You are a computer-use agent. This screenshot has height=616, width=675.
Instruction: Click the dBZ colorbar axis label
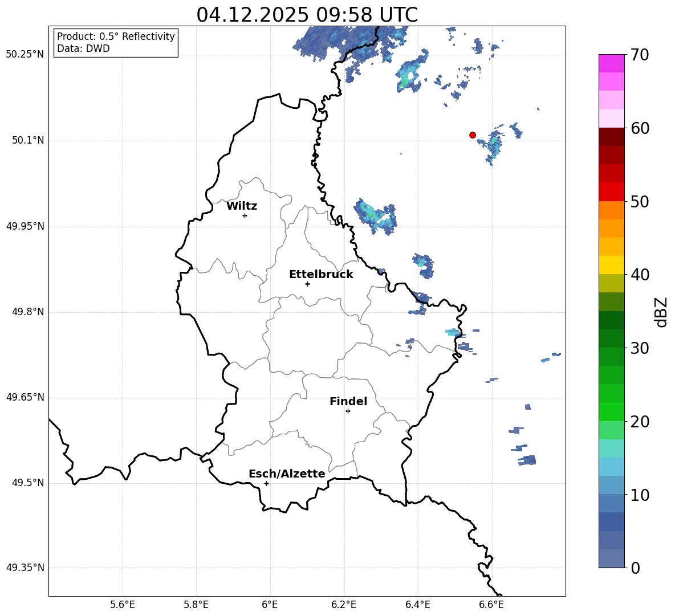(x=661, y=312)
